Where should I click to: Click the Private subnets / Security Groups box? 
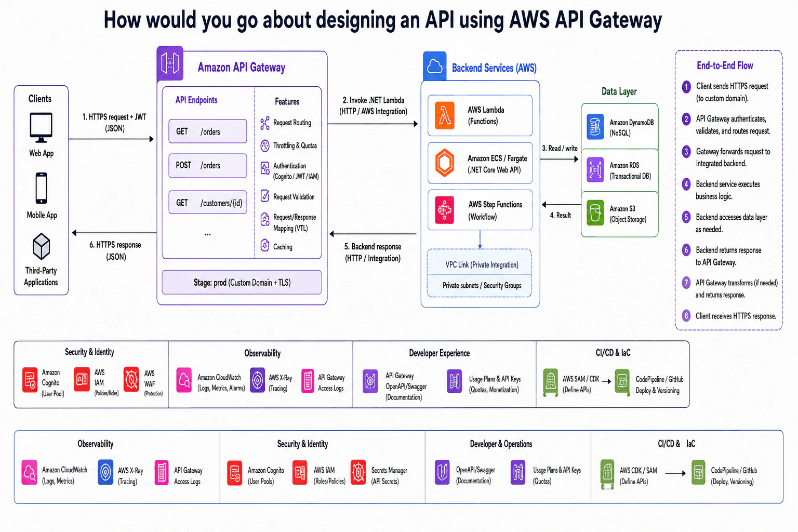pyautogui.click(x=480, y=286)
